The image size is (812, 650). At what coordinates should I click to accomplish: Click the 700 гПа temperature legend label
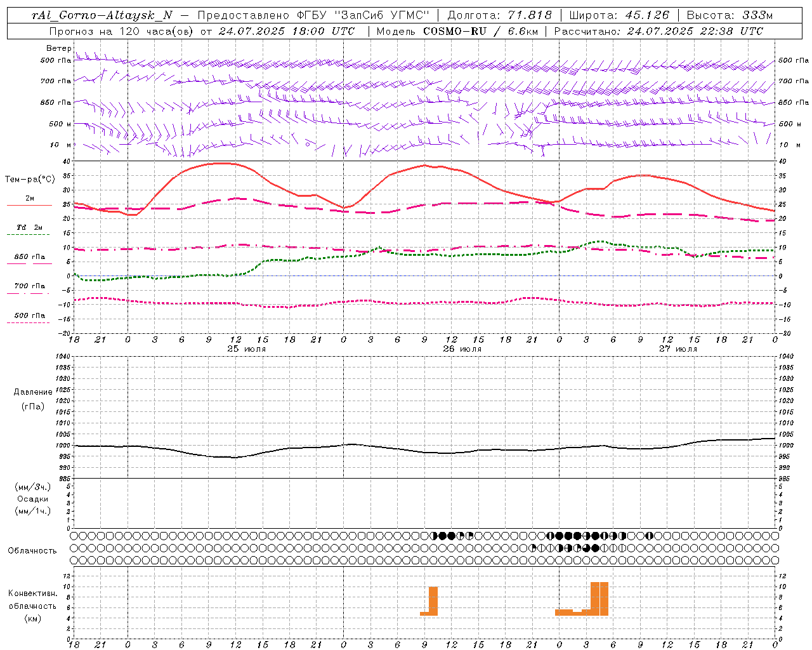[x=30, y=286]
